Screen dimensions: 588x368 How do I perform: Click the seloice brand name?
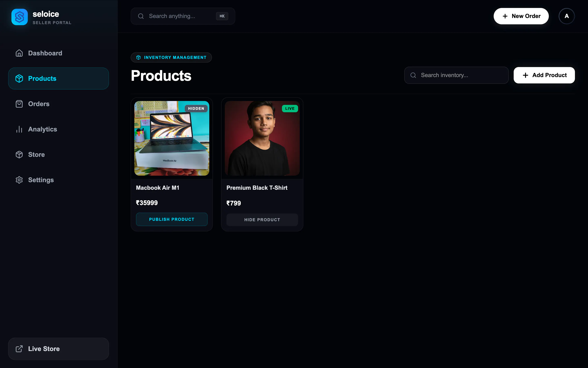pos(46,14)
